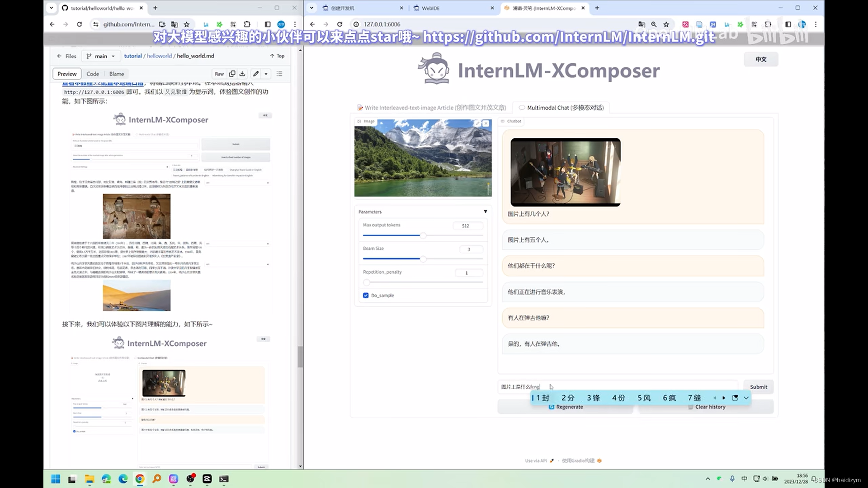Open edit options dropdown arrow on GitHub
The height and width of the screenshot is (488, 868).
coord(266,74)
